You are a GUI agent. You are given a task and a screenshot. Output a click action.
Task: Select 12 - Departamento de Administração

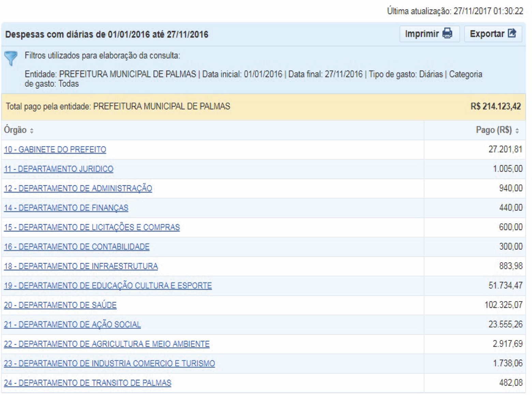[x=78, y=188]
